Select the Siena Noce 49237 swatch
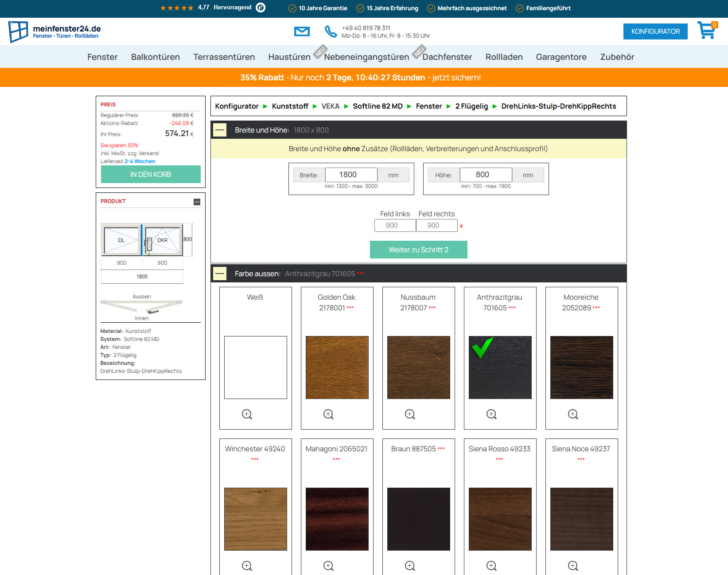 click(582, 519)
